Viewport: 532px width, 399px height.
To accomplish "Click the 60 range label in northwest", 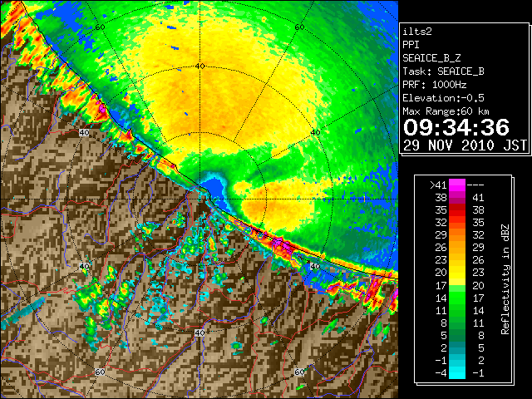I will point(100,27).
